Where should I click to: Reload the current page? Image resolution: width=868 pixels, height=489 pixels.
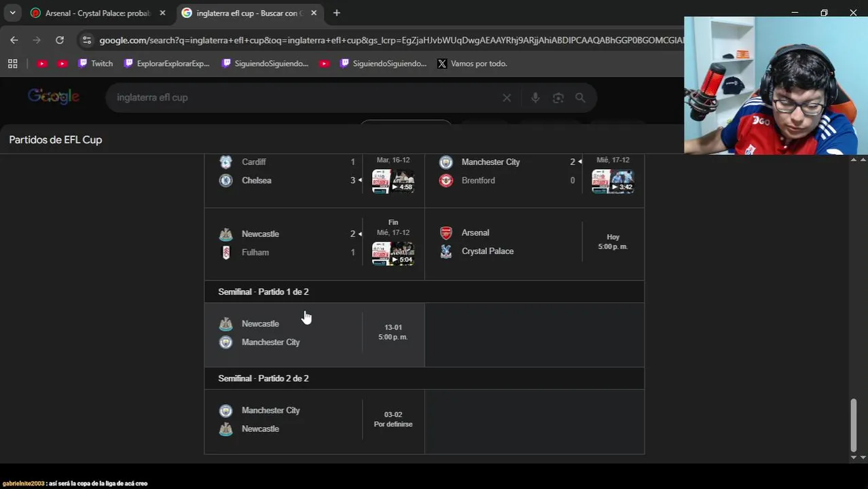click(60, 40)
